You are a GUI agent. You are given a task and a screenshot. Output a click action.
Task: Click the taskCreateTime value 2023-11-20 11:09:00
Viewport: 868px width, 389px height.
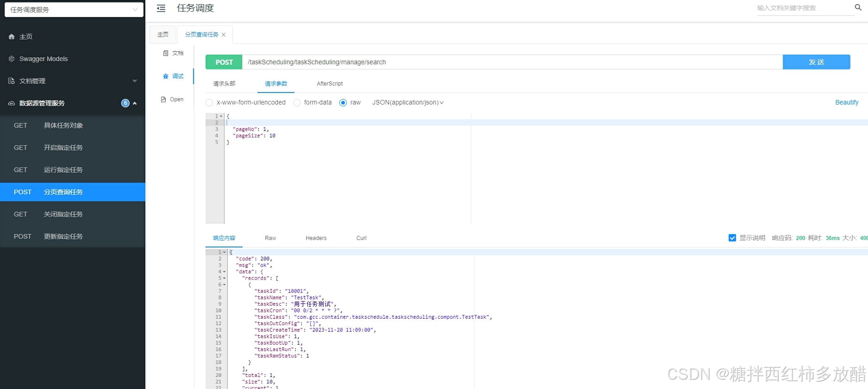click(342, 330)
